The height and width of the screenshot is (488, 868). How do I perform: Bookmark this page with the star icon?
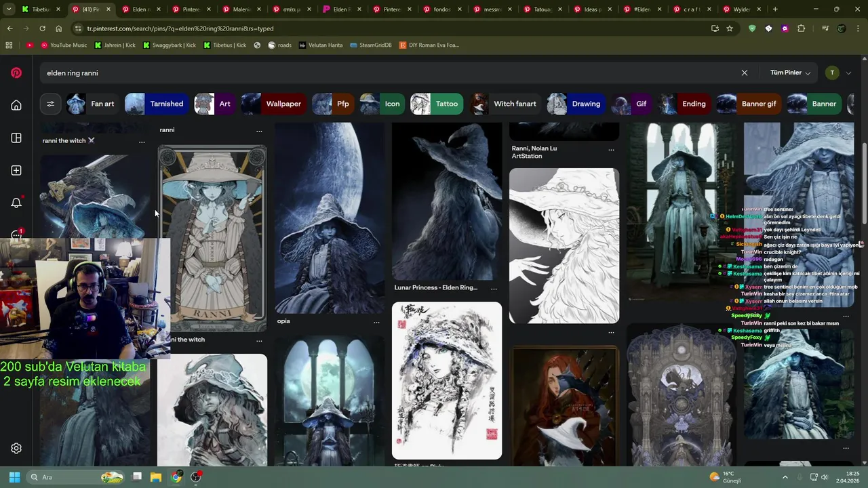(730, 28)
